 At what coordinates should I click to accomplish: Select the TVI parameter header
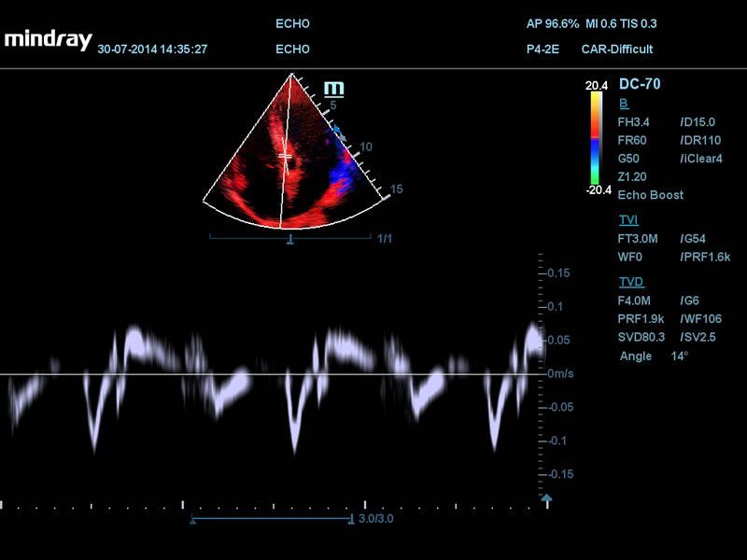pyautogui.click(x=628, y=220)
